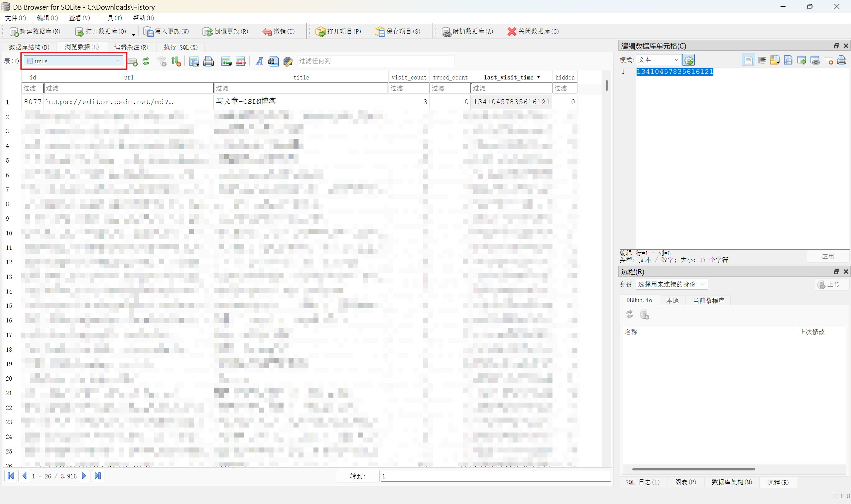Open find in table binoculars icon
The height and width of the screenshot is (504, 851).
click(273, 61)
